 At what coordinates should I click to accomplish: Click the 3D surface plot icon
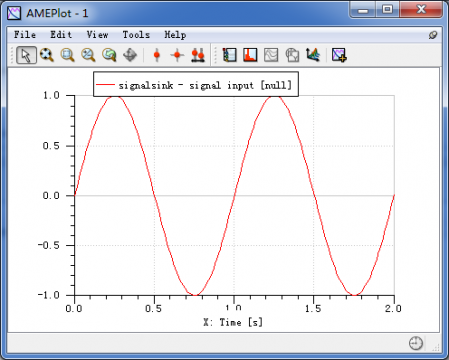click(313, 55)
